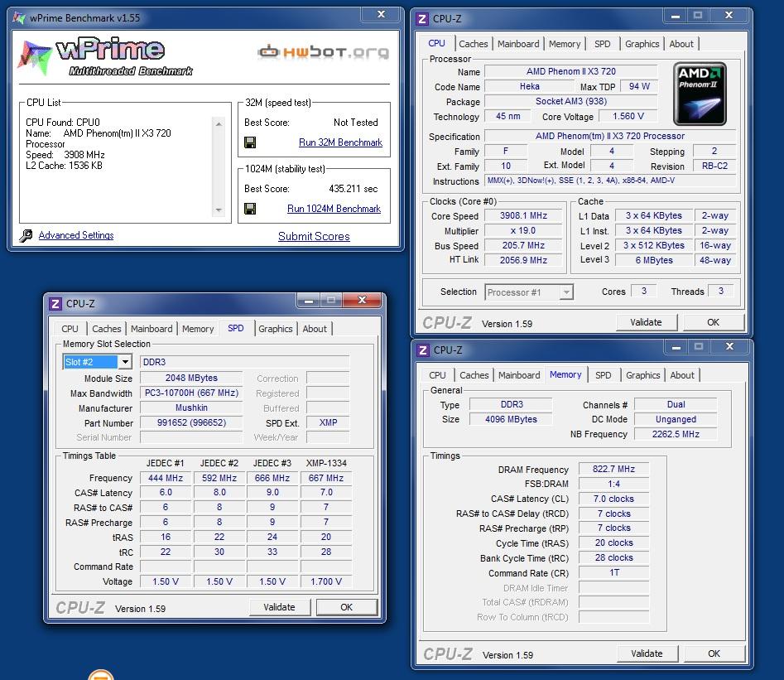Run the 1024M Benchmark
Image resolution: width=784 pixels, height=680 pixels.
tap(334, 209)
